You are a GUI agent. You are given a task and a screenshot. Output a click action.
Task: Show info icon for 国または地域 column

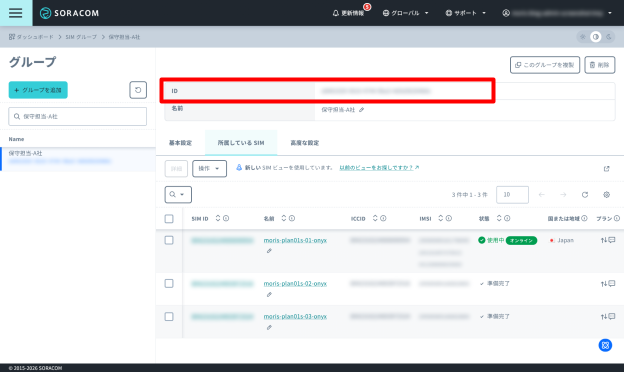pos(584,218)
